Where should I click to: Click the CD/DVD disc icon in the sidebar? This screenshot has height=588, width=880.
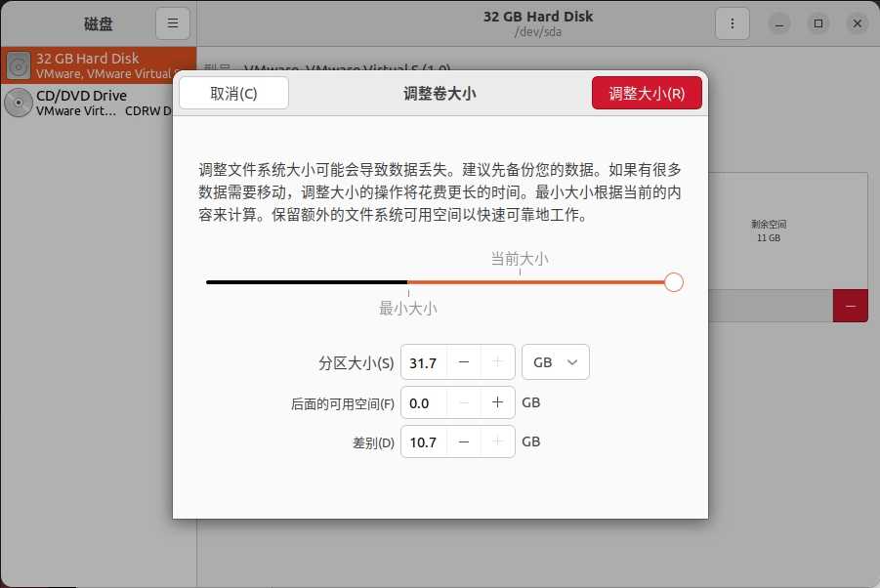[x=19, y=103]
